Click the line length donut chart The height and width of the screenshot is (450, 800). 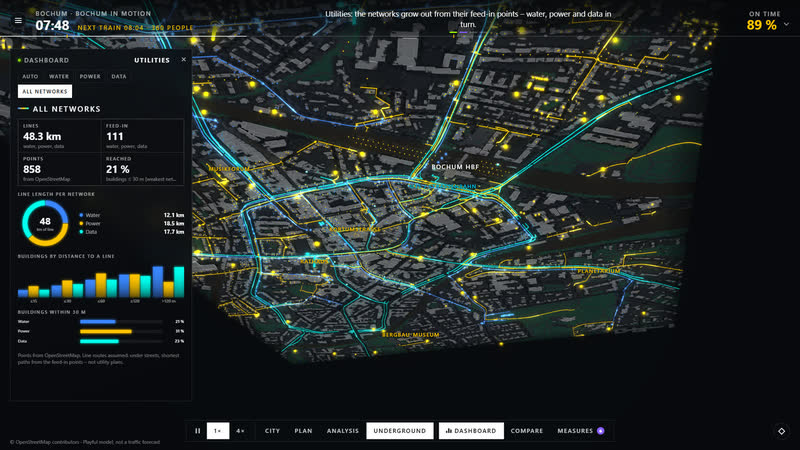[x=45, y=223]
